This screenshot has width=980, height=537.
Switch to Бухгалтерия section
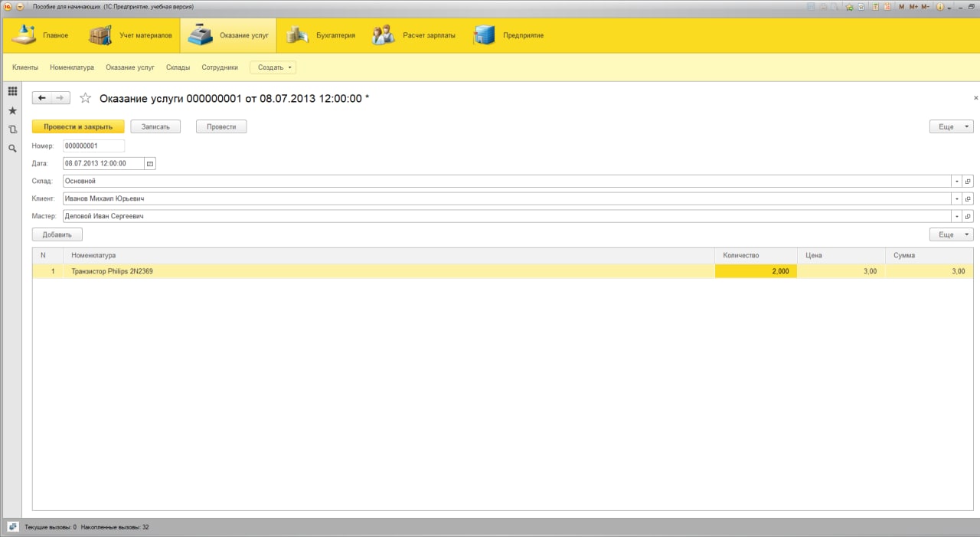click(x=322, y=35)
